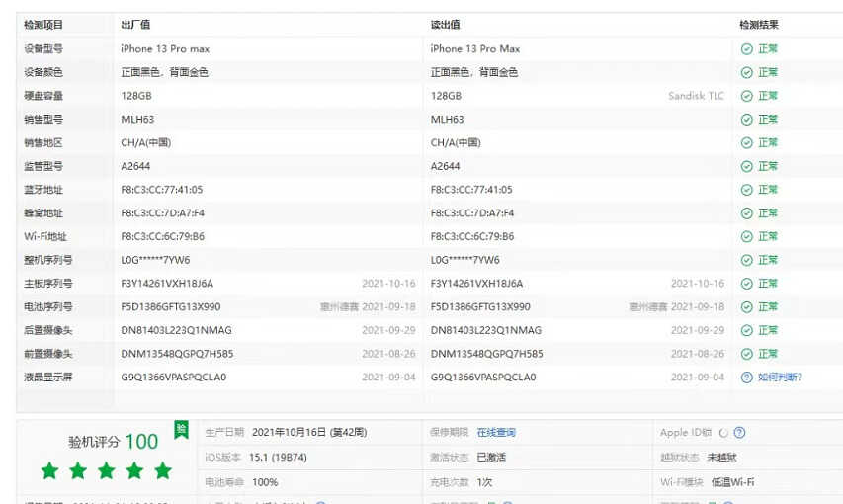Click the 读出值 column header
The width and height of the screenshot is (843, 504).
click(x=445, y=25)
